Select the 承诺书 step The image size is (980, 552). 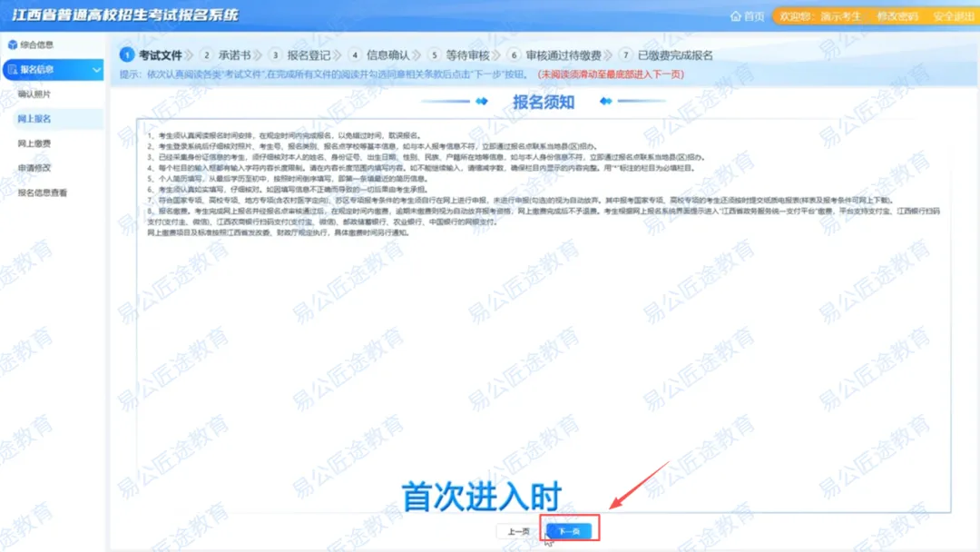[x=234, y=55]
